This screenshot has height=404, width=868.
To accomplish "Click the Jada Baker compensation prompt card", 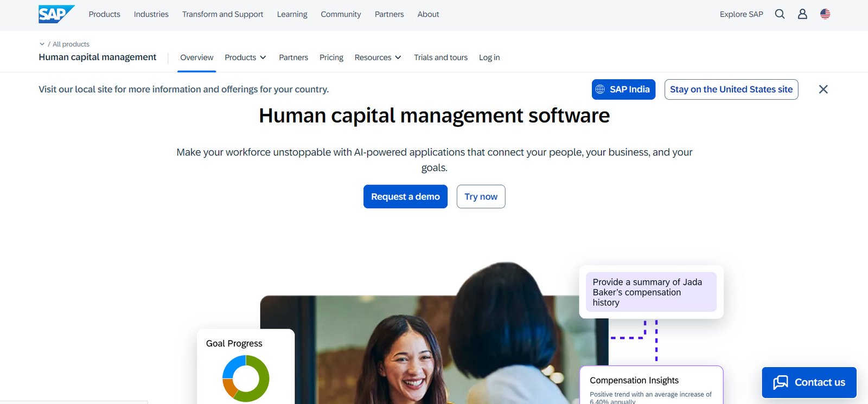I will pyautogui.click(x=651, y=292).
